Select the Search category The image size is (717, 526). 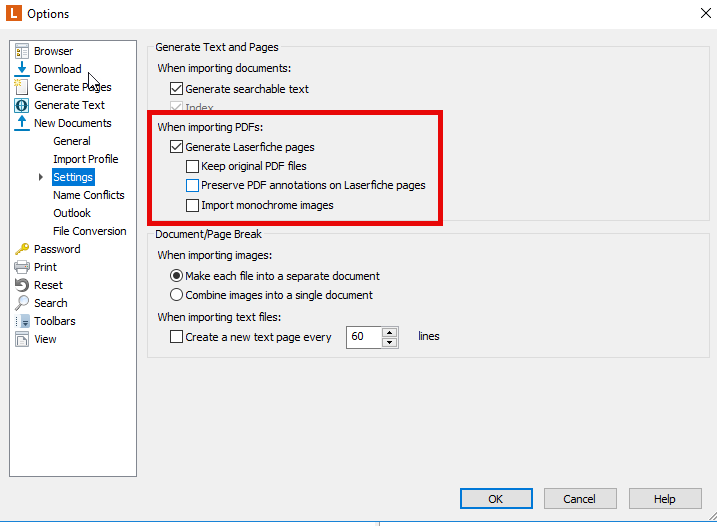50,303
